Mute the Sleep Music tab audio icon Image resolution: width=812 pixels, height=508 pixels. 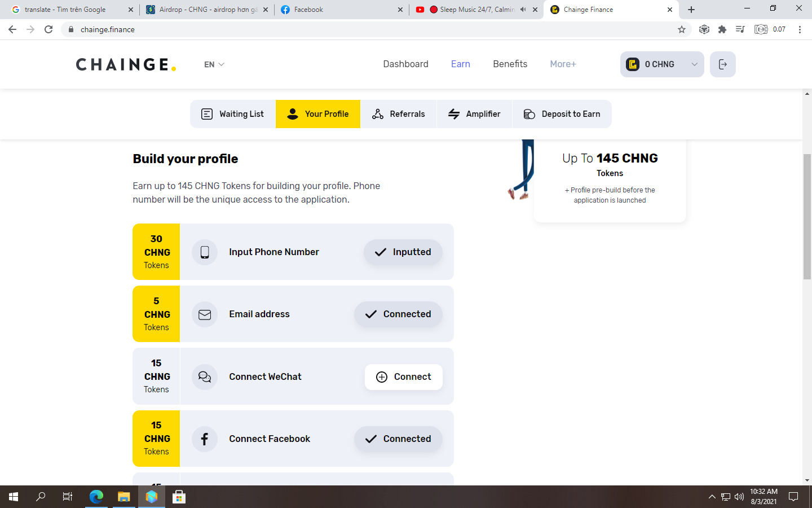click(523, 10)
